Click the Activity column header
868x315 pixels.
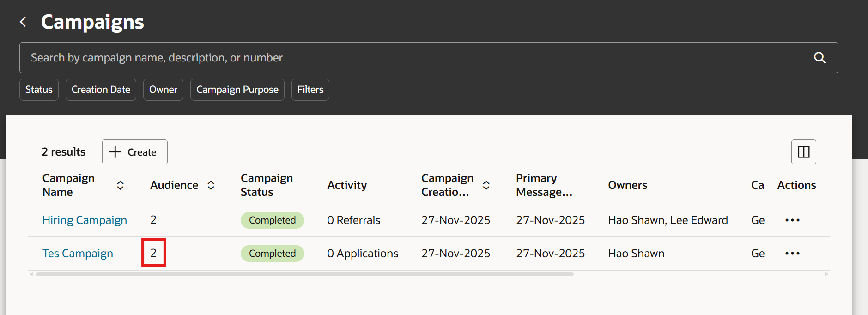tap(347, 185)
